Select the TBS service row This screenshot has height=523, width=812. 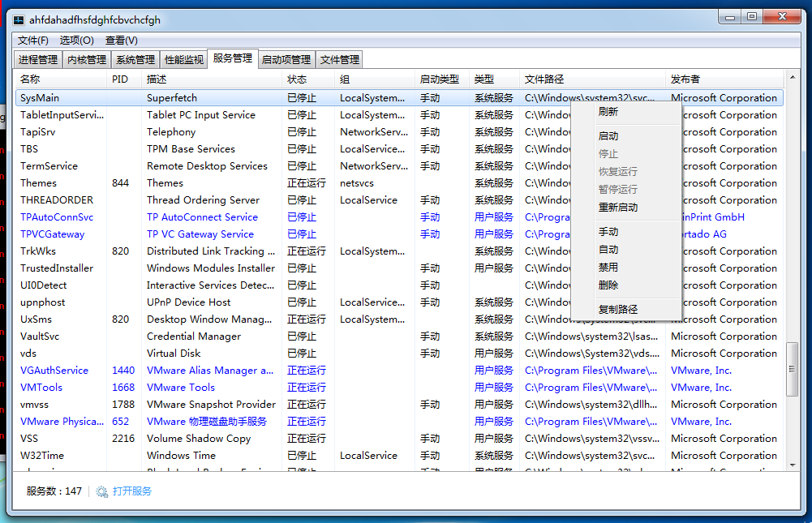399,149
